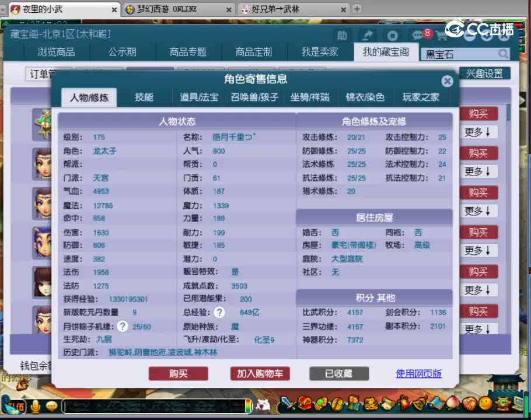Expand the fifth 更多 dropdown in listing
This screenshot has height=420, width=531.
pos(478,290)
